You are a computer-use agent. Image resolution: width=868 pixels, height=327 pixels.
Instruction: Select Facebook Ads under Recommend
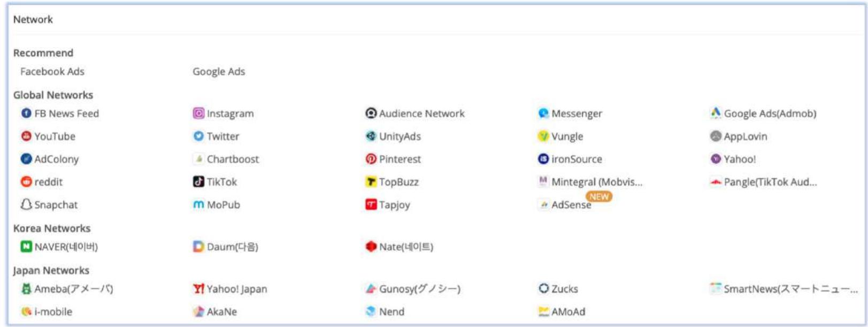click(52, 72)
